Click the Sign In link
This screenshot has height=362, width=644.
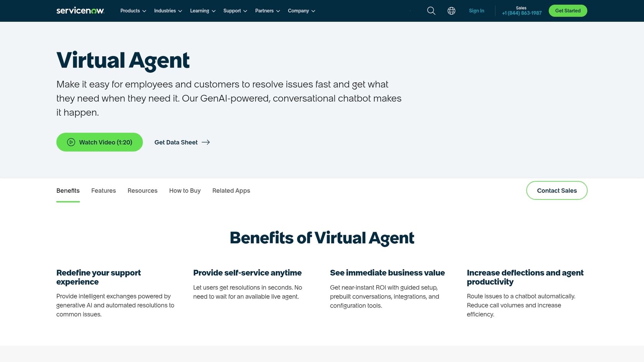tap(476, 11)
